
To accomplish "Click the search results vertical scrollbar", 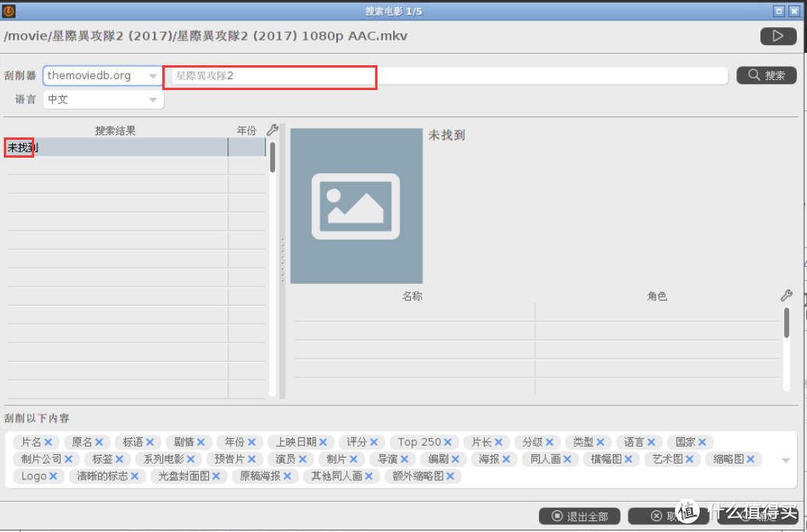I will click(x=273, y=159).
